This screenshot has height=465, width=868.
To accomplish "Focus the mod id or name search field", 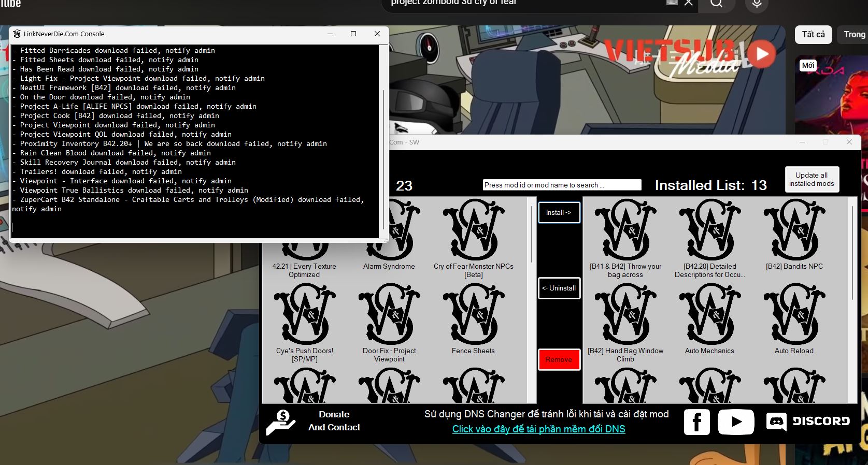I will [562, 185].
